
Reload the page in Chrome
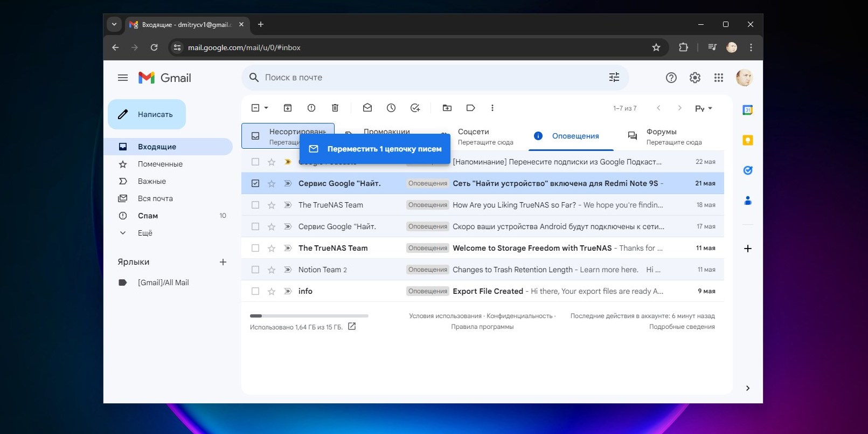[154, 47]
